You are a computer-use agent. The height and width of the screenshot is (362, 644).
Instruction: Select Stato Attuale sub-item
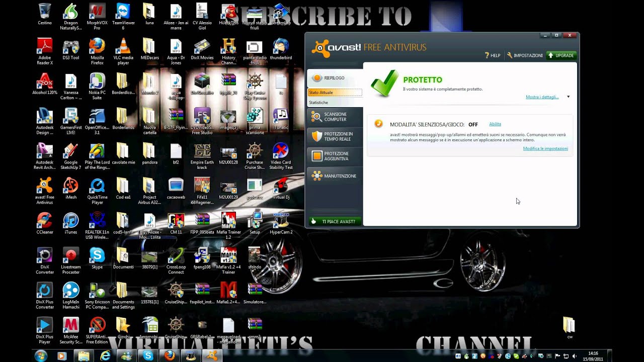(335, 93)
